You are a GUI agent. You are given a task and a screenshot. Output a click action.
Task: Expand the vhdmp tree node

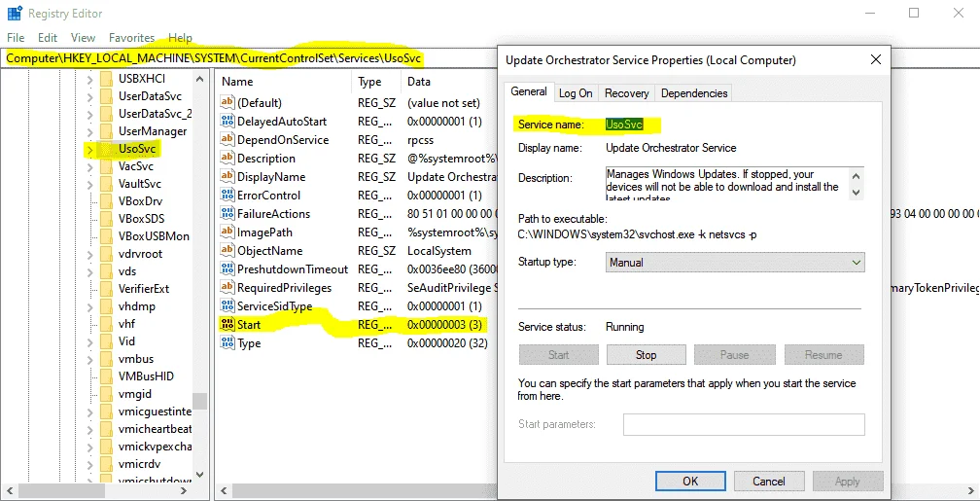[x=90, y=306]
